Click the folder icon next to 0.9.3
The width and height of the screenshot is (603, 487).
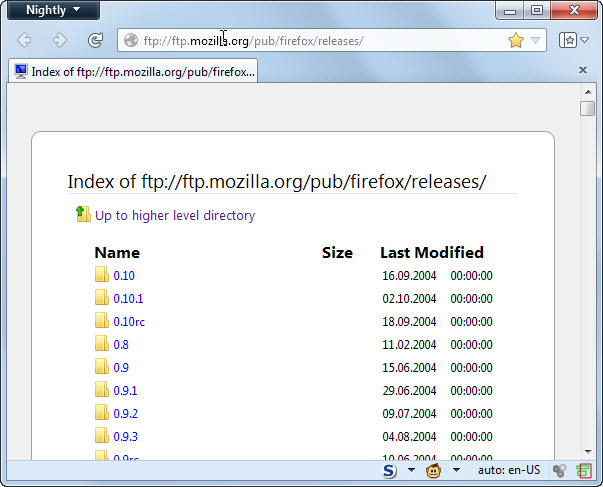click(102, 436)
